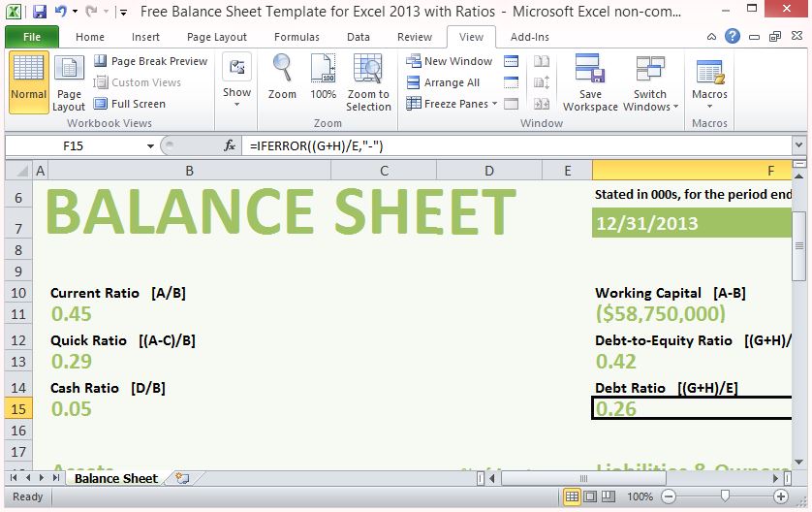Screen dimensions: 812x512
Task: Click the Save icon in quick access toolbar
Action: point(40,13)
